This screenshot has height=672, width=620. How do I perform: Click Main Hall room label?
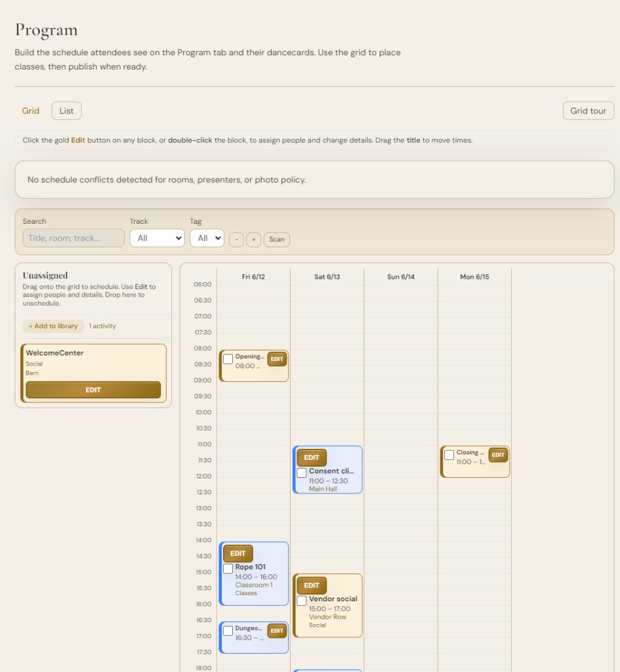pos(323,489)
